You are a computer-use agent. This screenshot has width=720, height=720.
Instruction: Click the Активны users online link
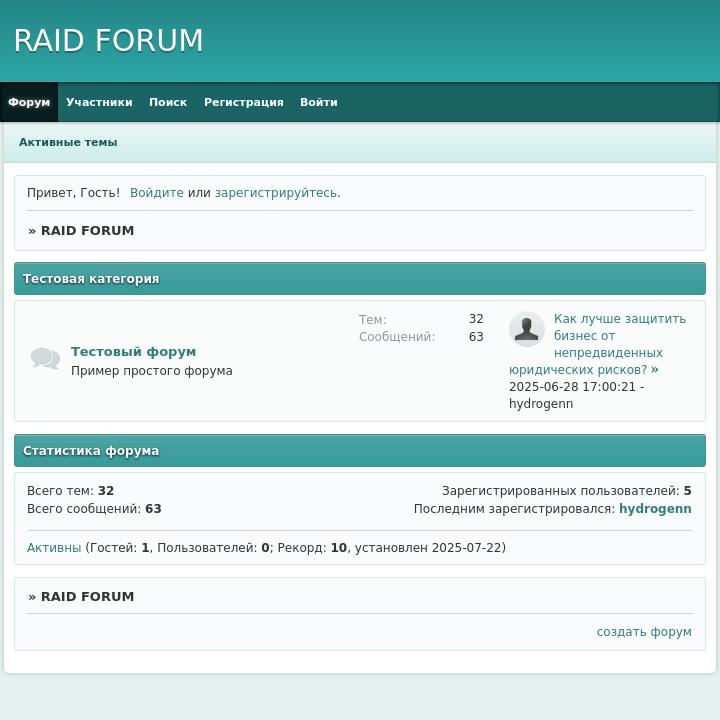54,548
